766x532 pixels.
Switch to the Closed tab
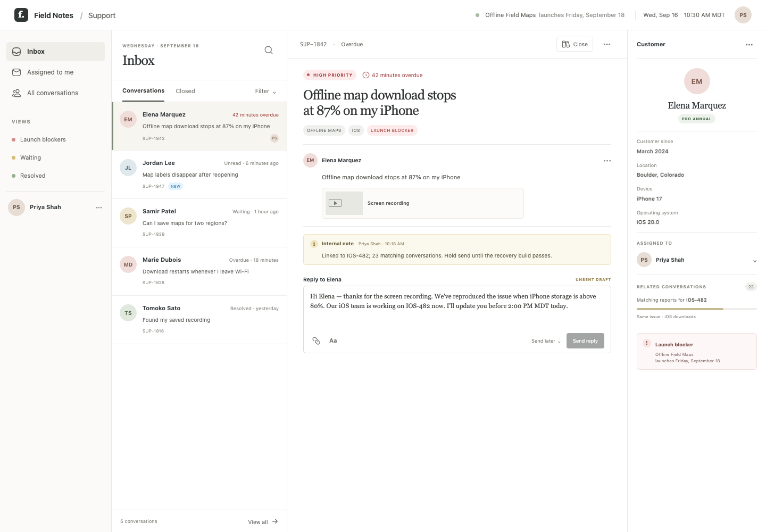point(185,92)
